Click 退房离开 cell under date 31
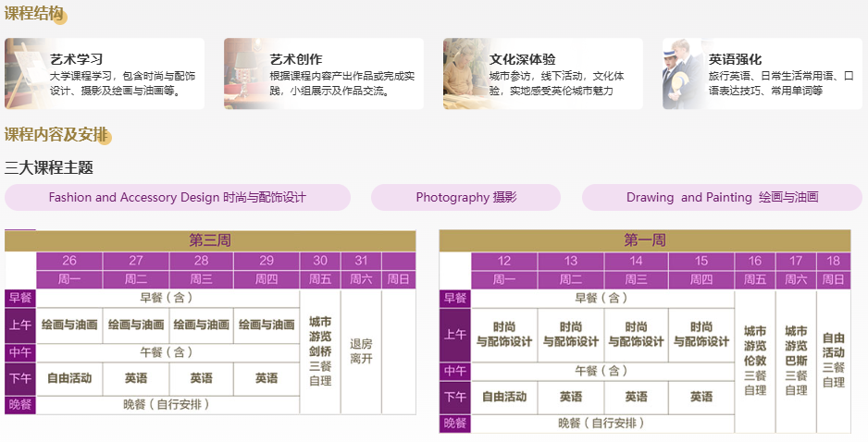 [x=361, y=351]
